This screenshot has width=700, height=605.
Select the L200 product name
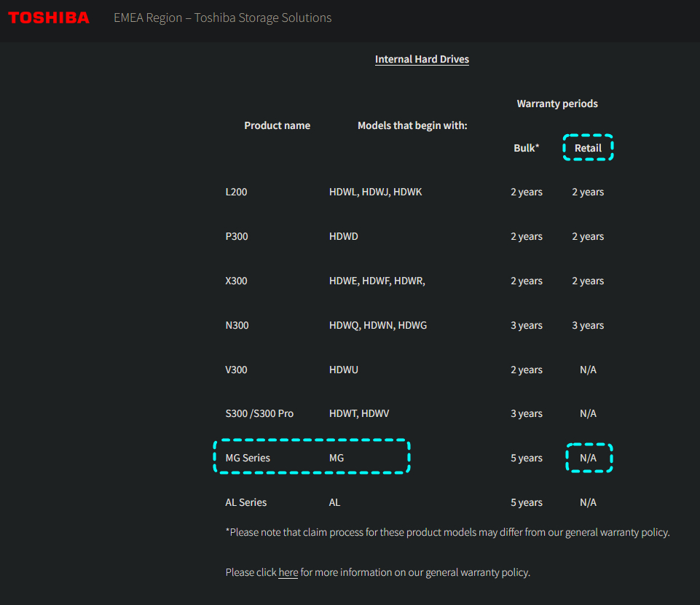click(x=236, y=192)
